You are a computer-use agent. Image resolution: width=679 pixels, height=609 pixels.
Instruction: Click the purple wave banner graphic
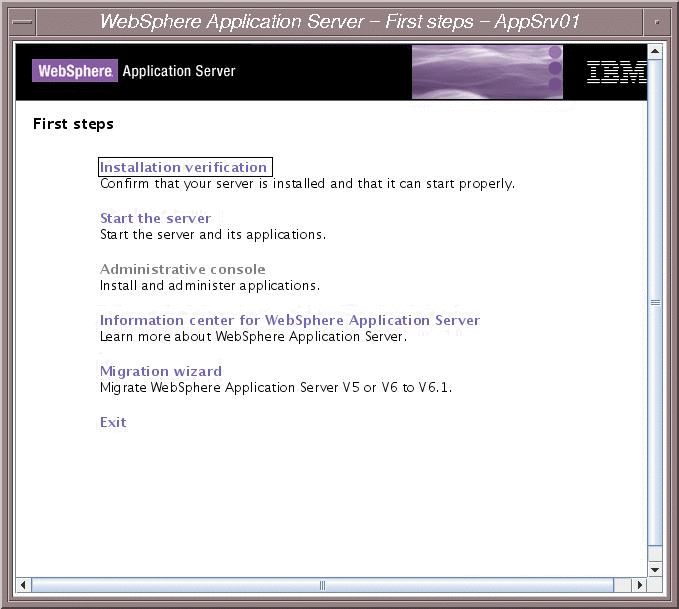(x=487, y=72)
